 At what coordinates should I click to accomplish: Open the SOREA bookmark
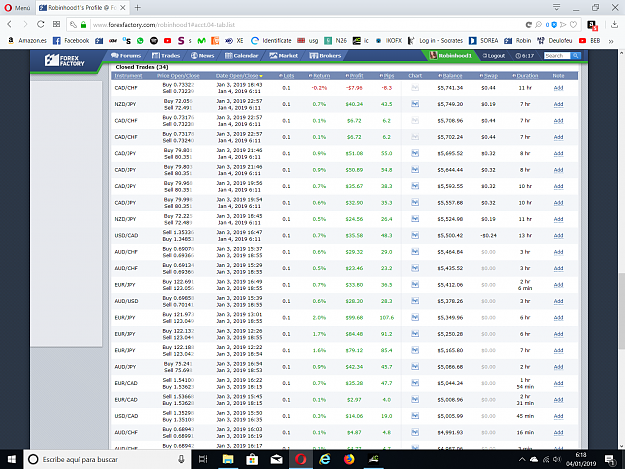[x=483, y=41]
